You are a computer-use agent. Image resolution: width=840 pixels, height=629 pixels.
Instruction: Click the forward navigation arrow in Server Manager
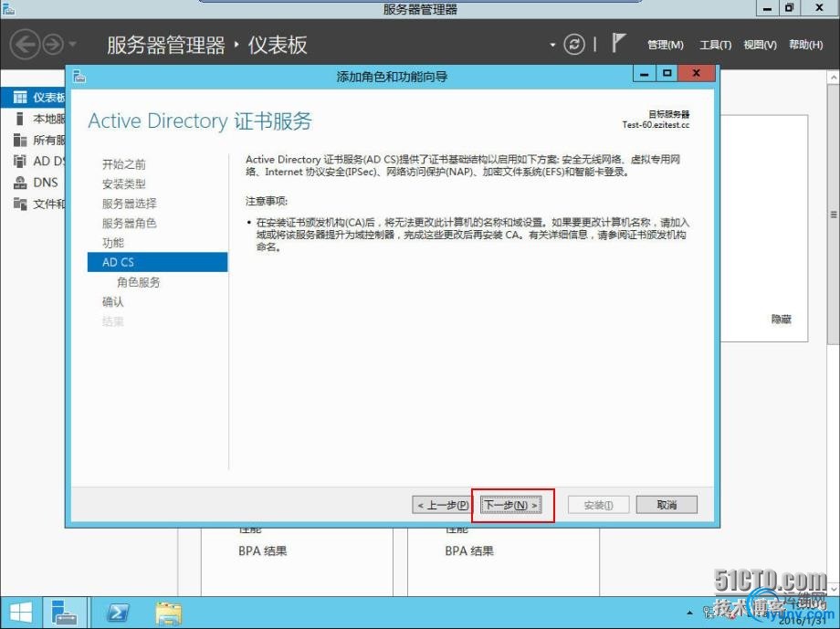(x=53, y=45)
